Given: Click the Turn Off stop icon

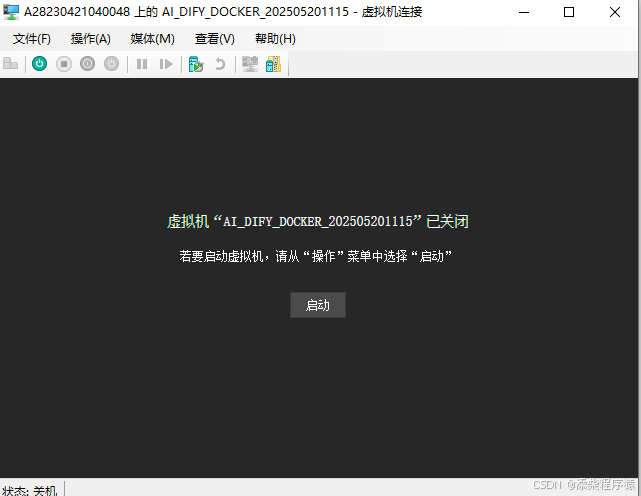Looking at the screenshot, I should (x=64, y=64).
